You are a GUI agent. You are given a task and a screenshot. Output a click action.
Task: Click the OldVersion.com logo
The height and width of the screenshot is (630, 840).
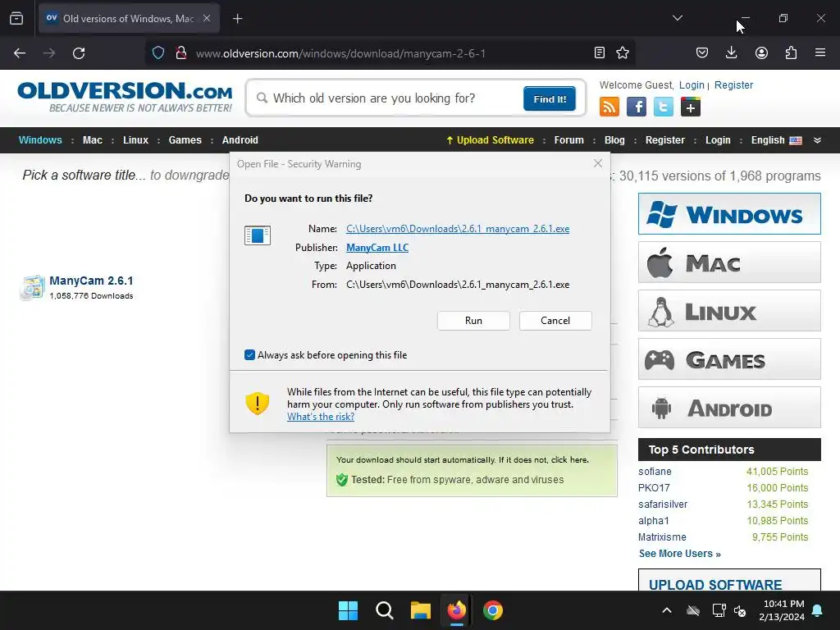(125, 97)
